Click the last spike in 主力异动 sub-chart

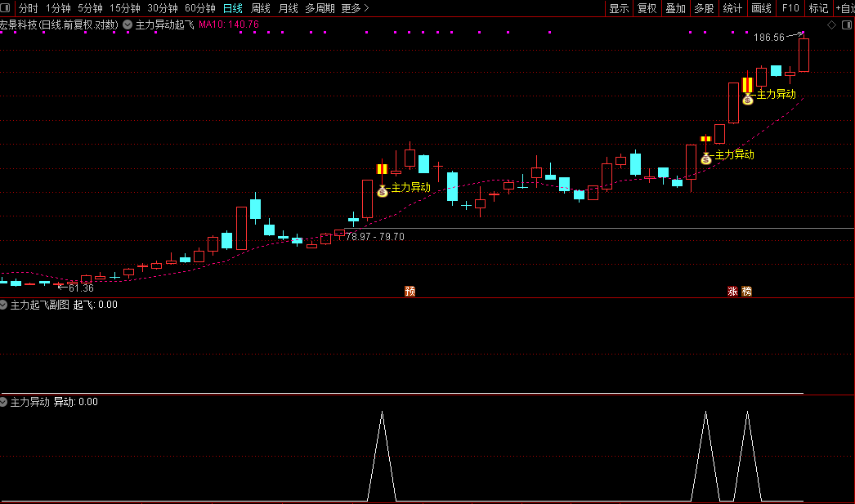(x=747, y=456)
